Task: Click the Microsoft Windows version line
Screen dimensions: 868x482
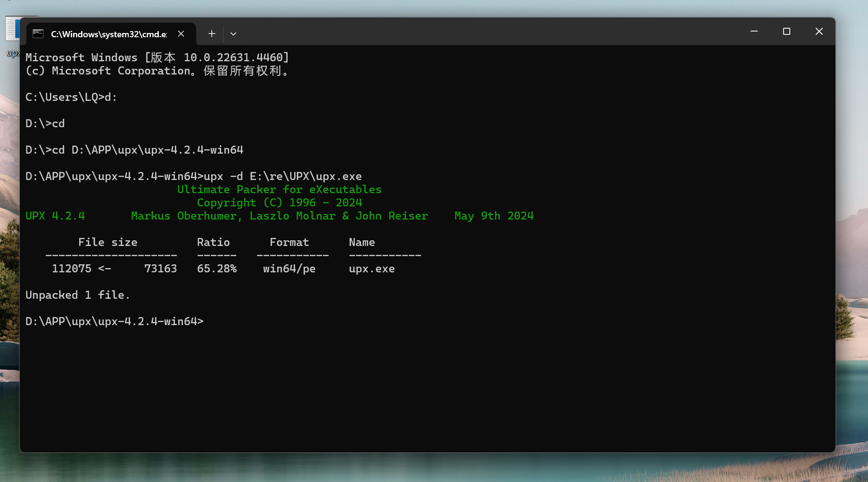Action: pyautogui.click(x=157, y=57)
